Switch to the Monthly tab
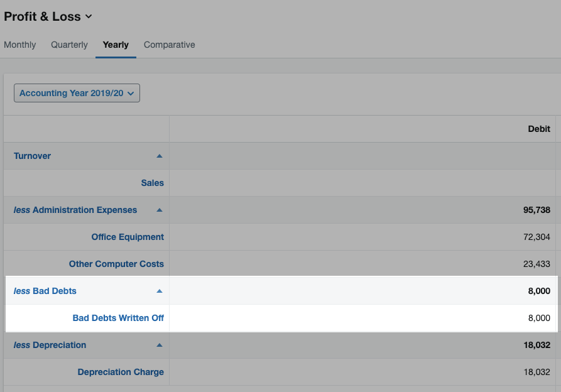 tap(19, 45)
